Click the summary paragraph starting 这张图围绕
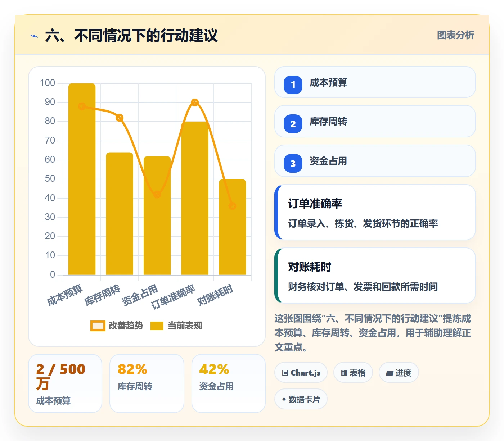The image size is (504, 441). pyautogui.click(x=373, y=333)
